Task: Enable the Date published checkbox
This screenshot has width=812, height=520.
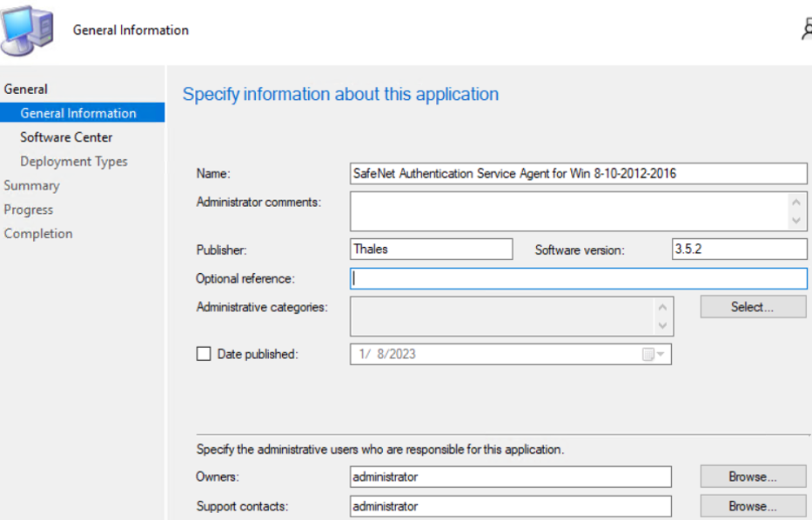Action: (204, 354)
